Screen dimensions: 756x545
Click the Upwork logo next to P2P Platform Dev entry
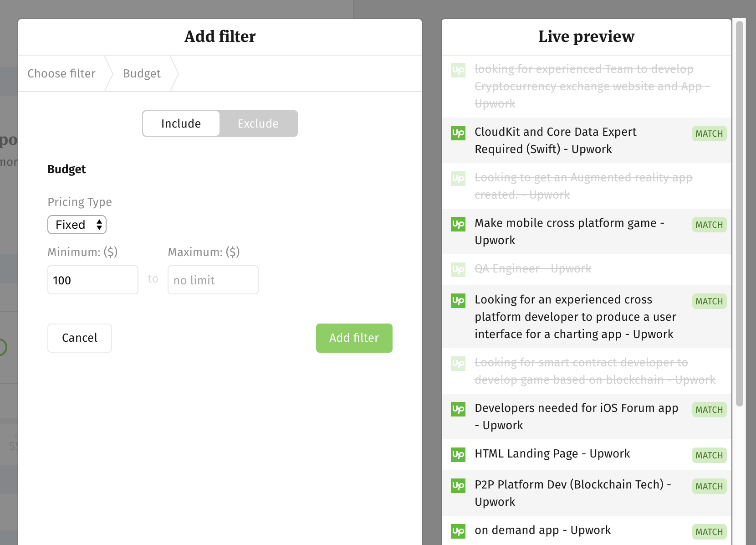(x=459, y=486)
